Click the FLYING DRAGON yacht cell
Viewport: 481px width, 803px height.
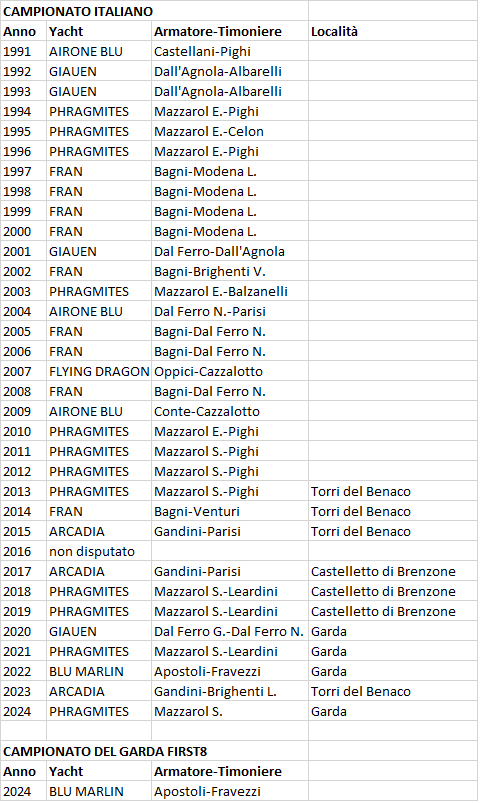coord(99,371)
